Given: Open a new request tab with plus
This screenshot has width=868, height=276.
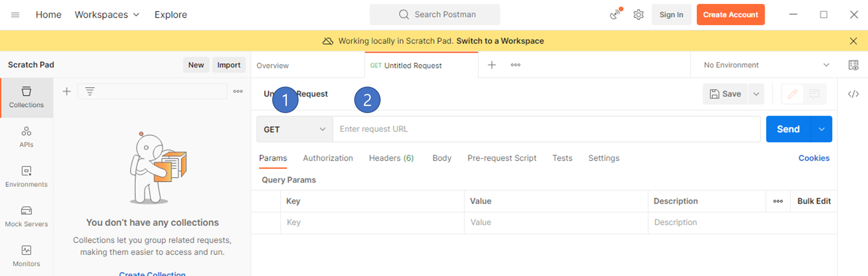Looking at the screenshot, I should click(x=492, y=65).
